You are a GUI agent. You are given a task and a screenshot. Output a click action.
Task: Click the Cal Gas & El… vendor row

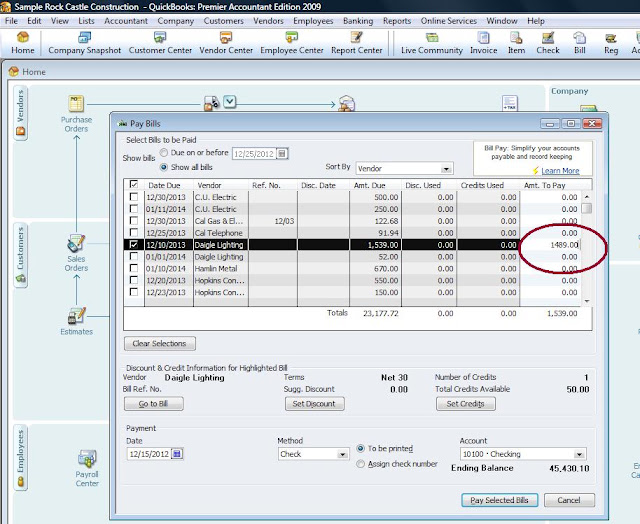(x=352, y=221)
